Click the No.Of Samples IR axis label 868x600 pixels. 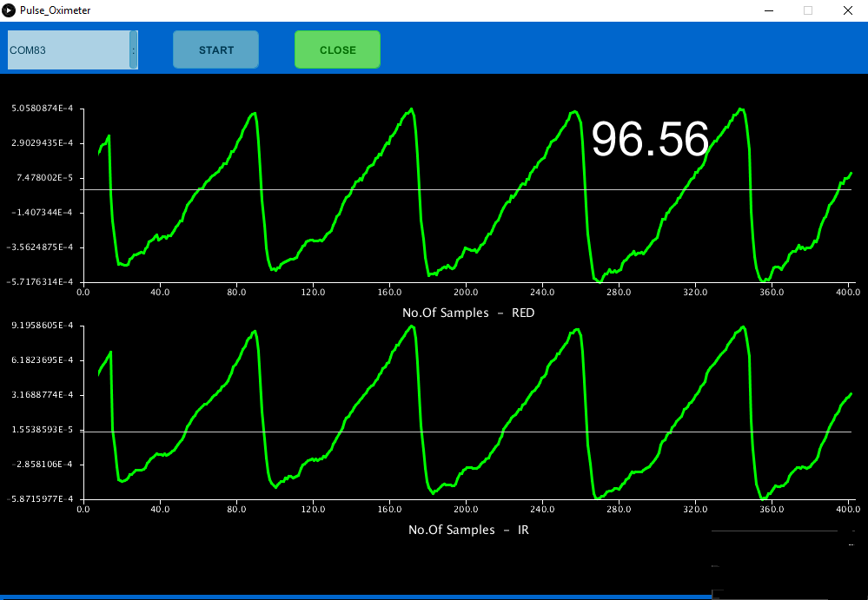[x=468, y=530]
